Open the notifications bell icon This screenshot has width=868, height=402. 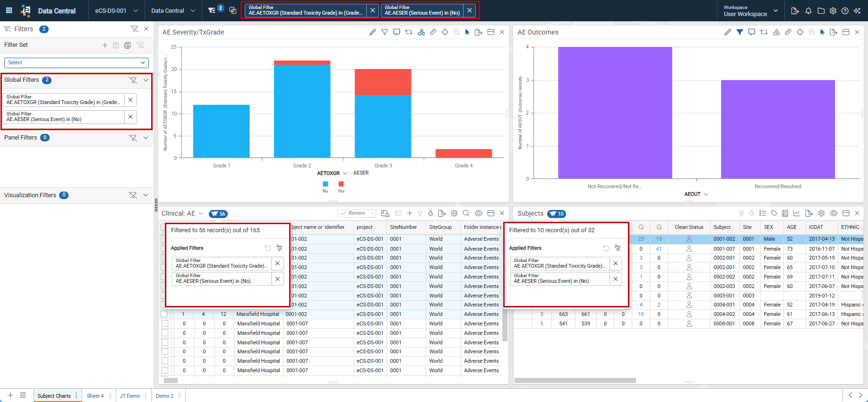pos(808,11)
